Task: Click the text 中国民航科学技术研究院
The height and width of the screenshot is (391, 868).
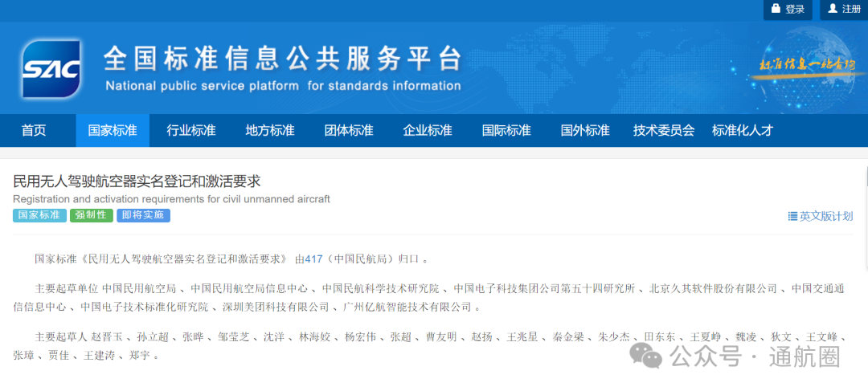Action: 381,289
